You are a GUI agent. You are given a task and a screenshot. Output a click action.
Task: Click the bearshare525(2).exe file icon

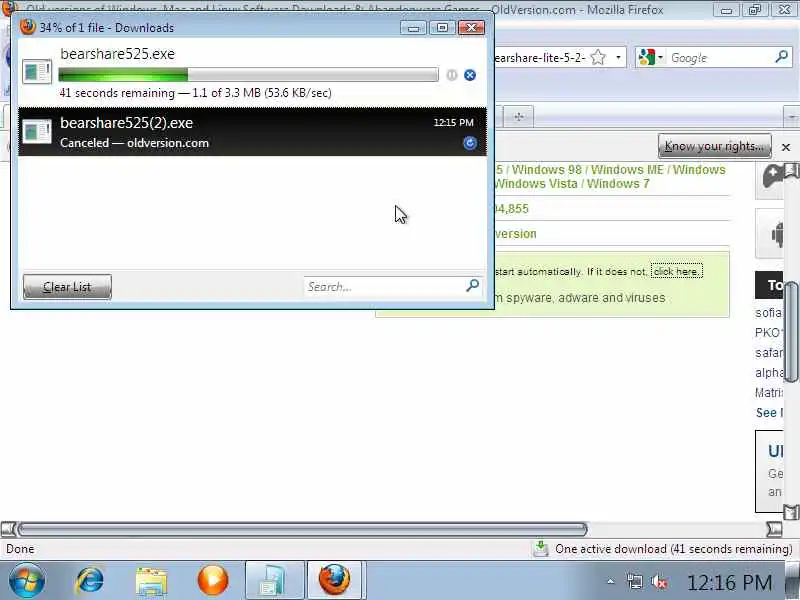[37, 131]
